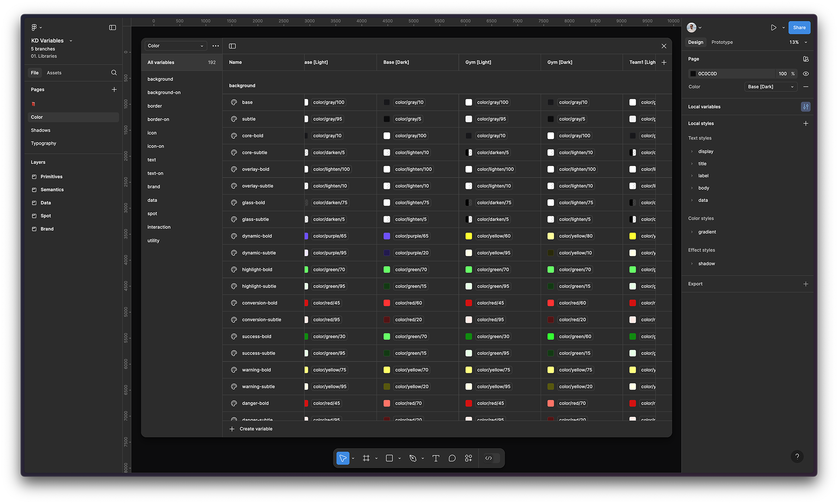The width and height of the screenshot is (838, 504).
Task: Toggle the left sidebar panel icon
Action: click(x=112, y=28)
